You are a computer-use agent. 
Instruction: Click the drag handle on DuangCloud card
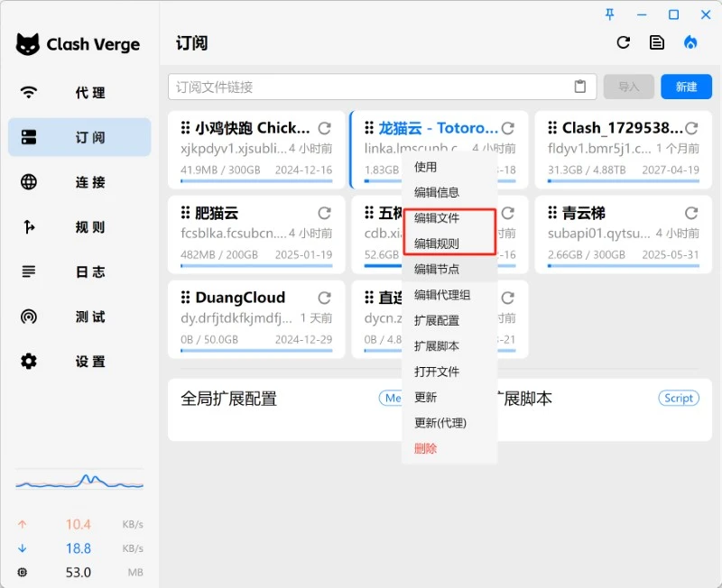186,298
